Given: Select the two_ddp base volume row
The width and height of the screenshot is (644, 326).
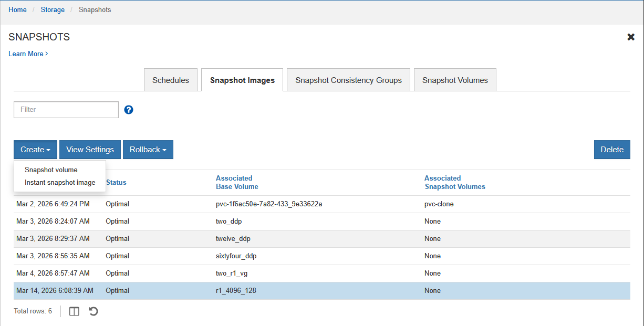Looking at the screenshot, I should pyautogui.click(x=322, y=221).
